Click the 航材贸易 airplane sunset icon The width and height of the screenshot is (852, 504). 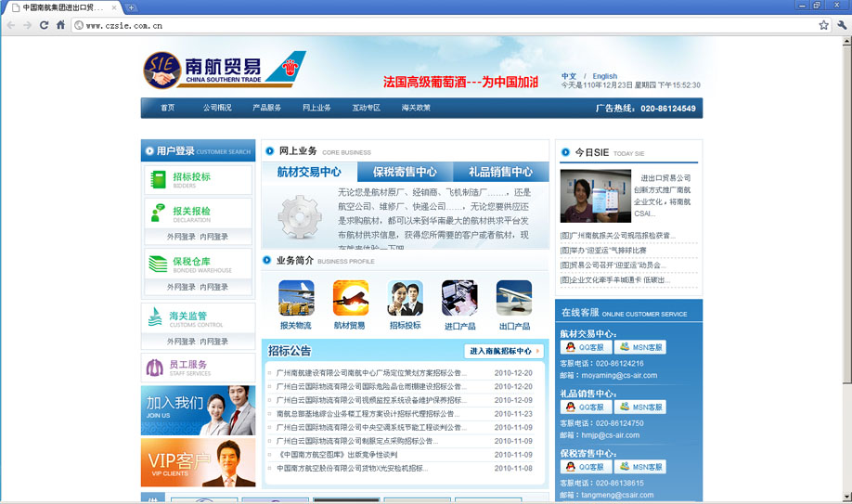pos(351,298)
